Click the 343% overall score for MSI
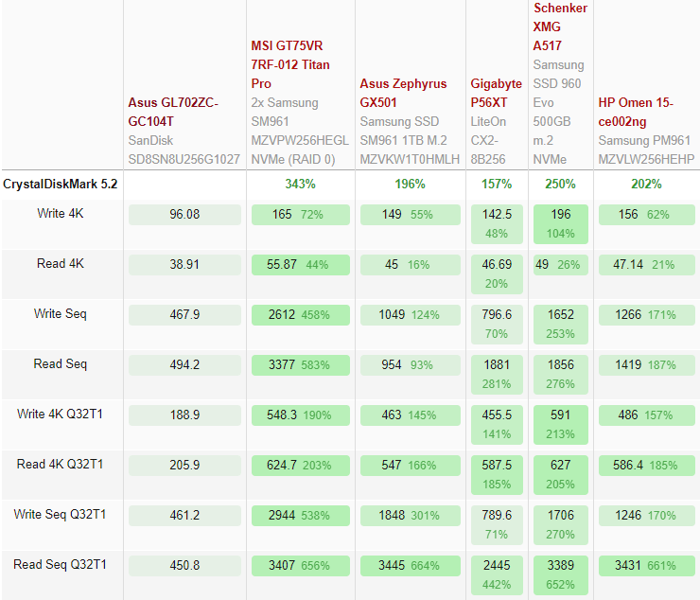Image resolution: width=700 pixels, height=600 pixels. click(301, 184)
